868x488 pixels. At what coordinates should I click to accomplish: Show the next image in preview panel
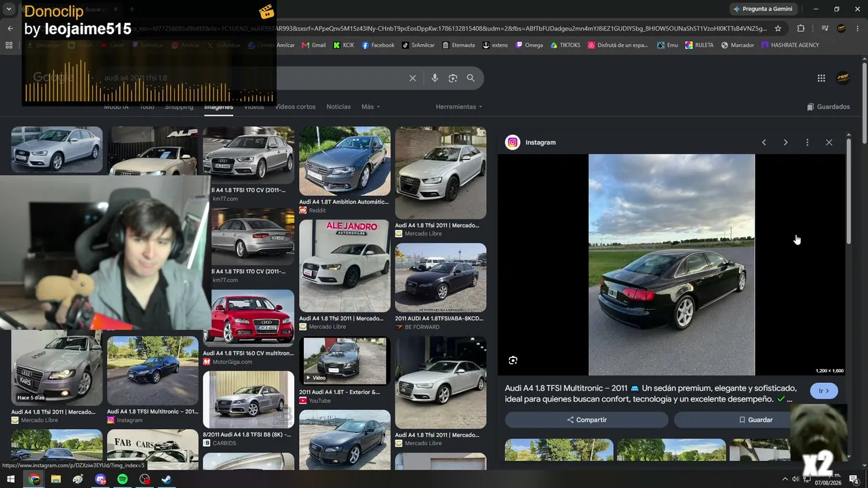coord(785,142)
